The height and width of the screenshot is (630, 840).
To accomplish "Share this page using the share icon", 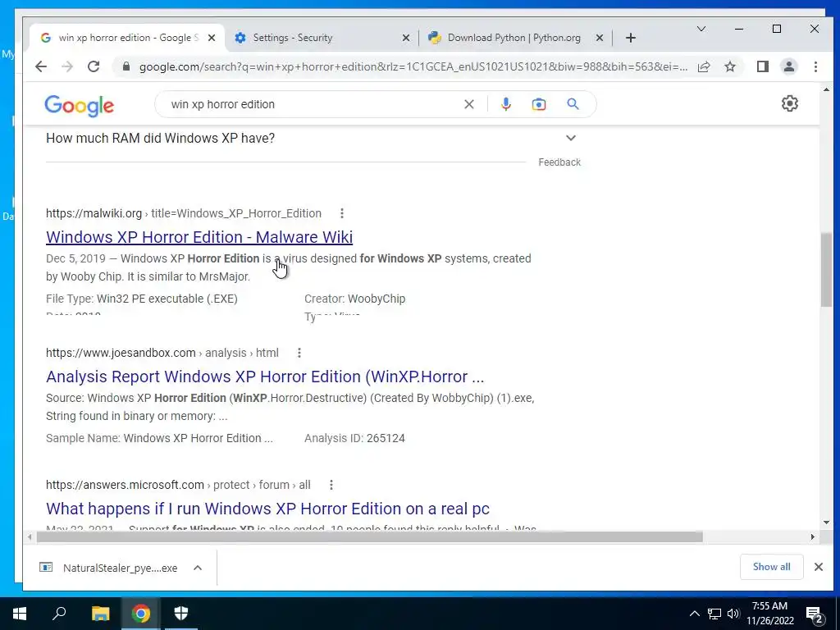I will (704, 66).
